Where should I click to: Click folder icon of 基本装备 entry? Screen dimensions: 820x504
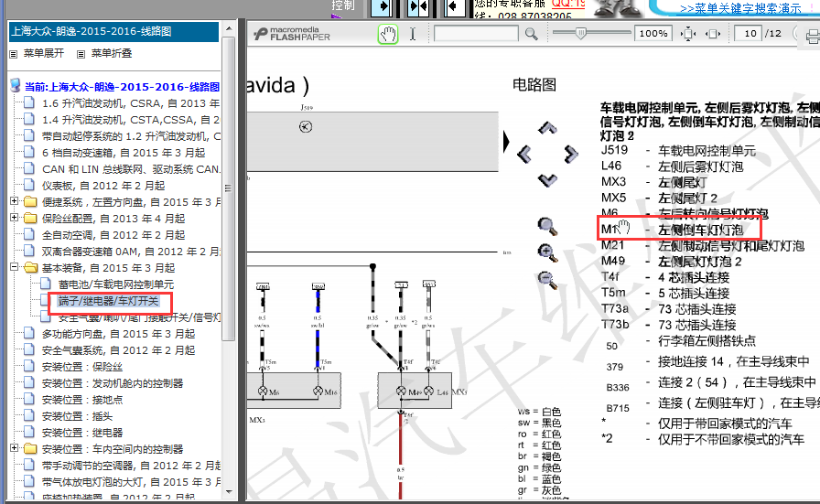(31, 268)
